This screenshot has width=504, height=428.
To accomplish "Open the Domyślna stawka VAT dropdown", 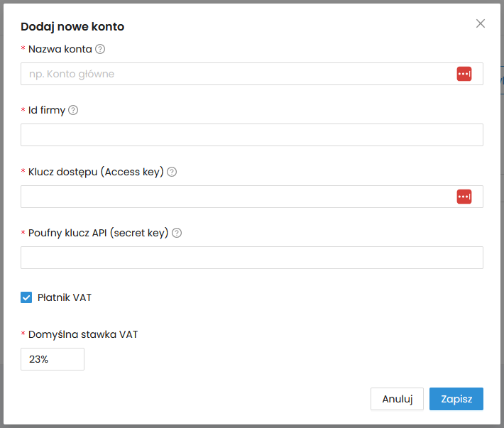I will 53,359.
